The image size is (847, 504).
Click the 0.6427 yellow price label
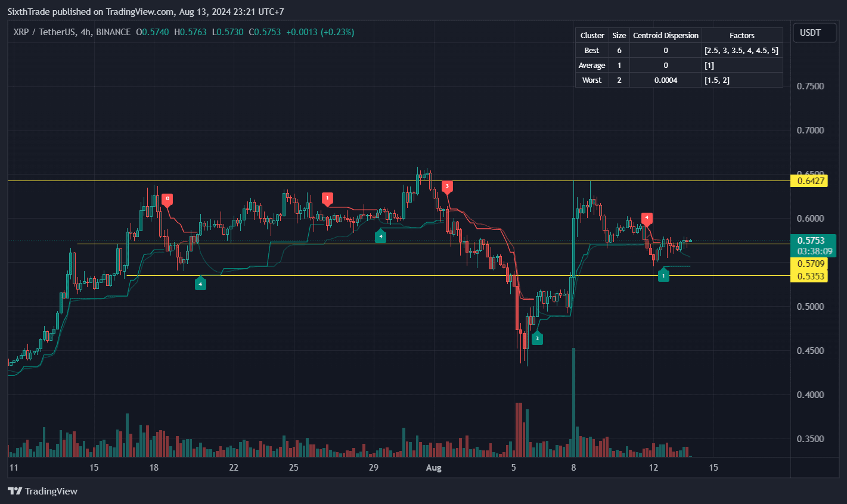point(809,181)
